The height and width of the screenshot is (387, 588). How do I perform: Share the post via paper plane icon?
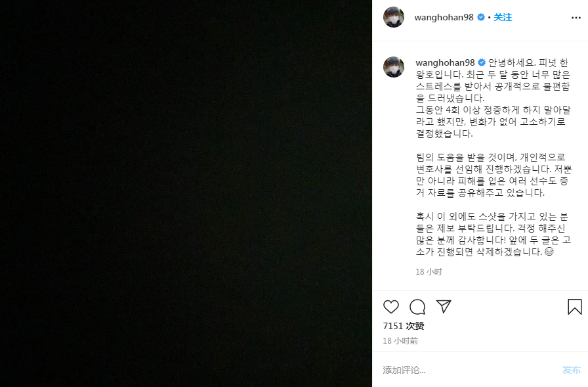pyautogui.click(x=444, y=307)
